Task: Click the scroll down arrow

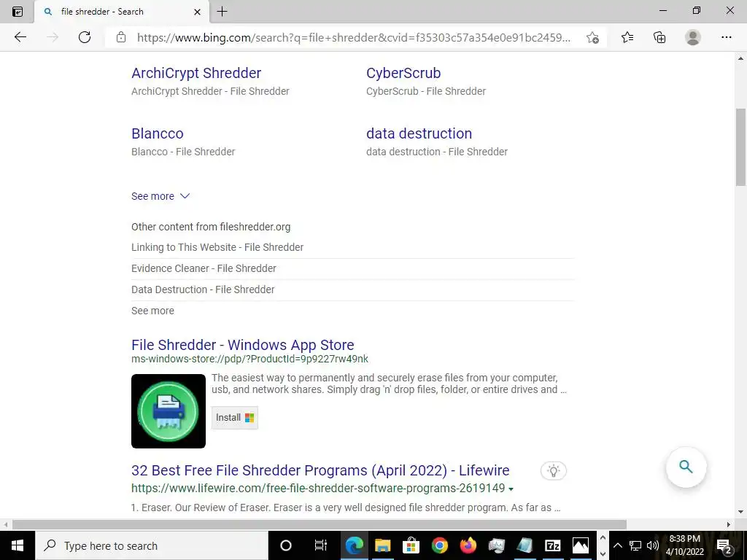Action: pyautogui.click(x=741, y=513)
